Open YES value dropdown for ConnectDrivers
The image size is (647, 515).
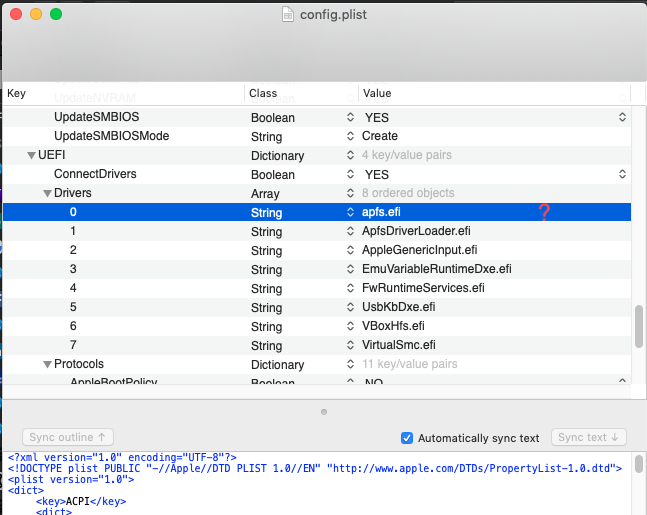coord(622,174)
